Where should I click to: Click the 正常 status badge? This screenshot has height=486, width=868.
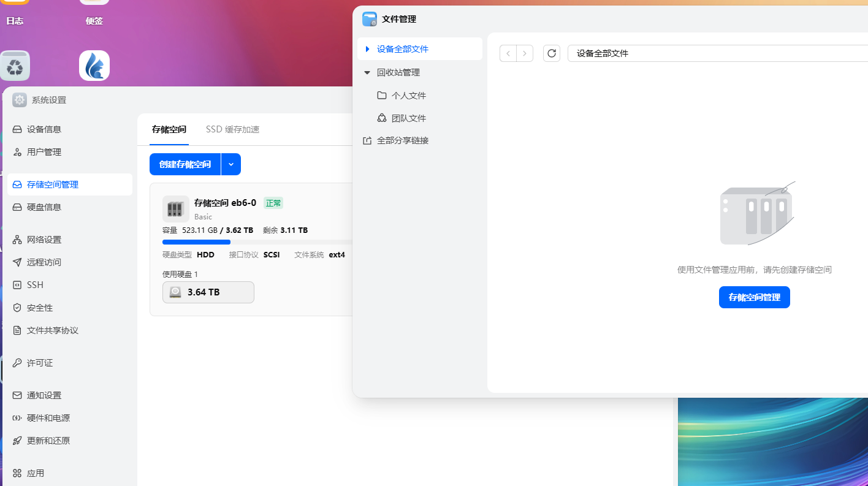point(273,203)
